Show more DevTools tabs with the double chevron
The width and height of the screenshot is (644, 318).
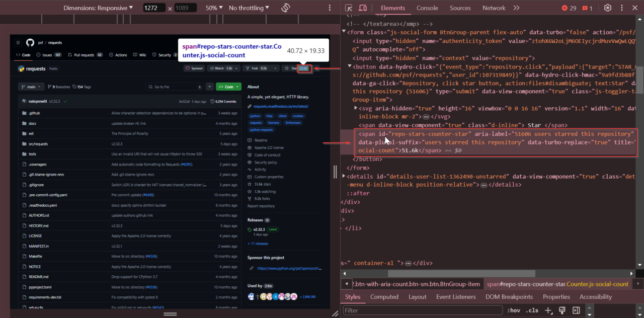tap(516, 8)
